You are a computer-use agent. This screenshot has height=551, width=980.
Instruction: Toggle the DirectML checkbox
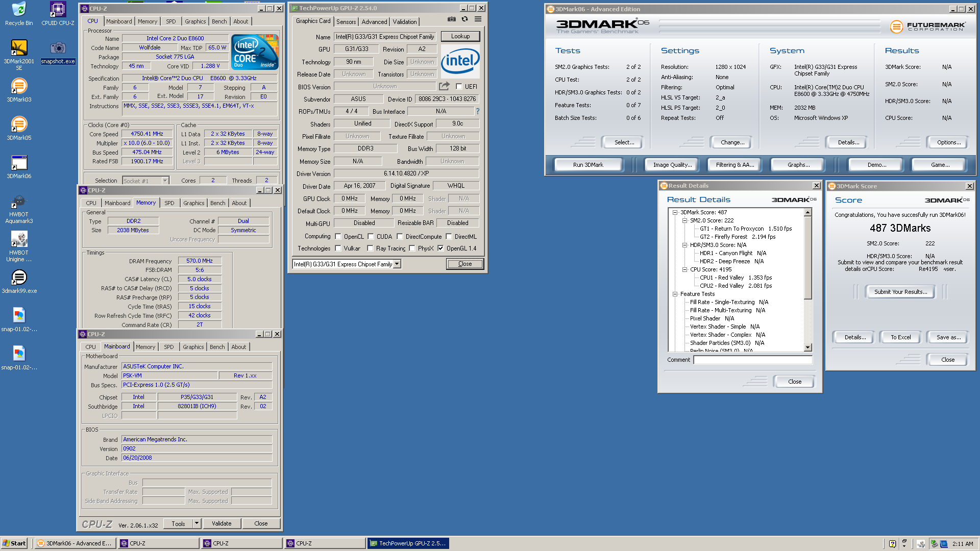tap(449, 237)
